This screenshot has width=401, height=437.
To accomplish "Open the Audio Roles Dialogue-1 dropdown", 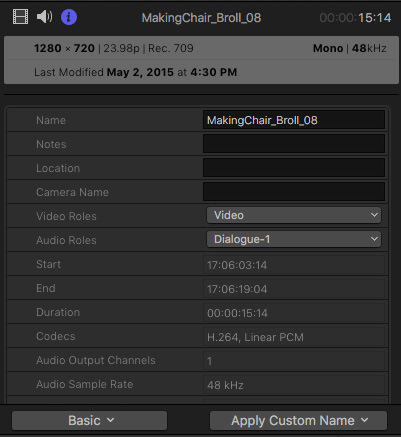I will click(294, 239).
